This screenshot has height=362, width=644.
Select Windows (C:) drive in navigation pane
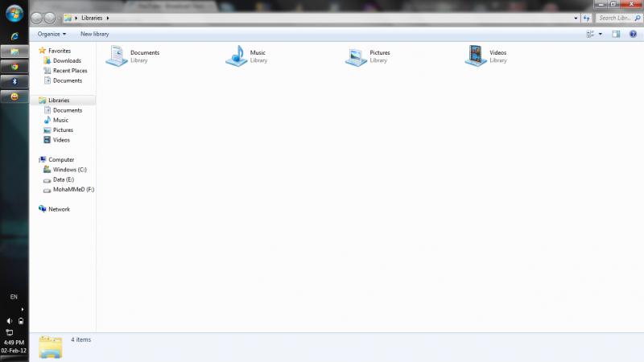click(69, 170)
